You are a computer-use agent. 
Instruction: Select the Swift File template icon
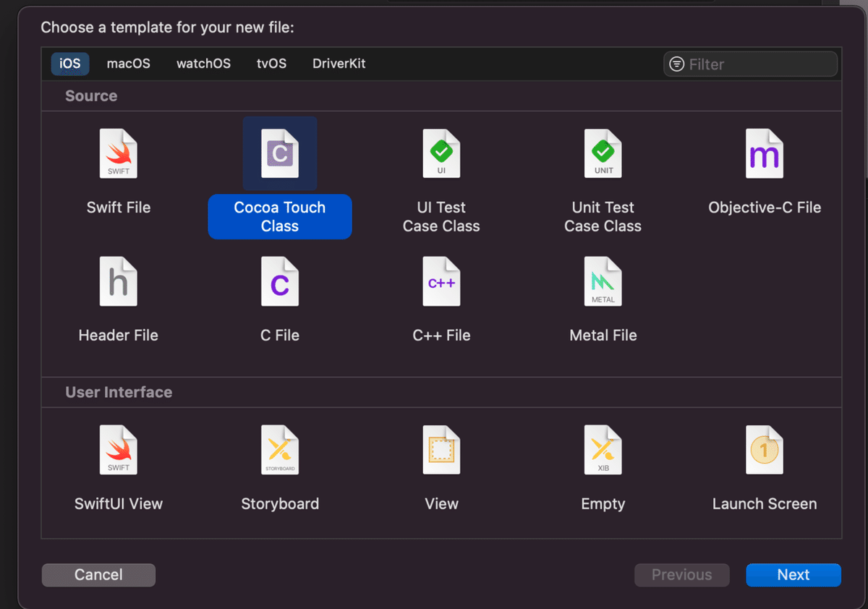[x=119, y=153]
